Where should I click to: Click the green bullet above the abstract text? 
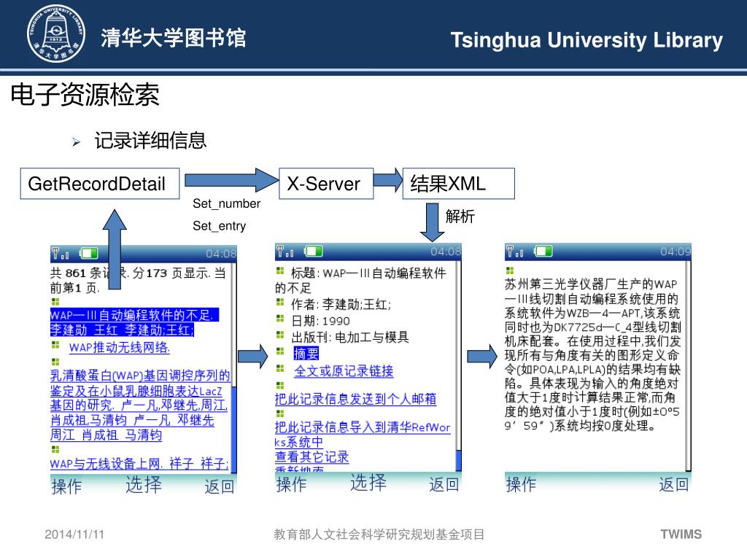(510, 271)
